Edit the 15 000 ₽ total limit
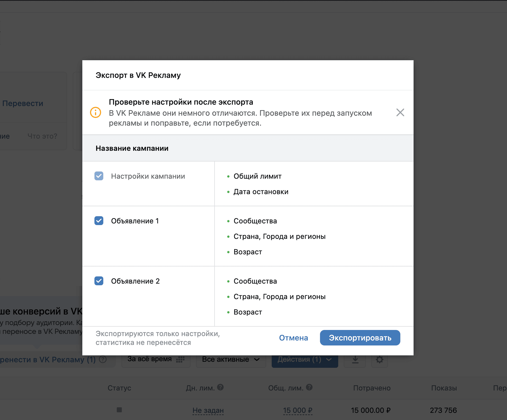Screen dimensions: 507x420 pos(297,410)
